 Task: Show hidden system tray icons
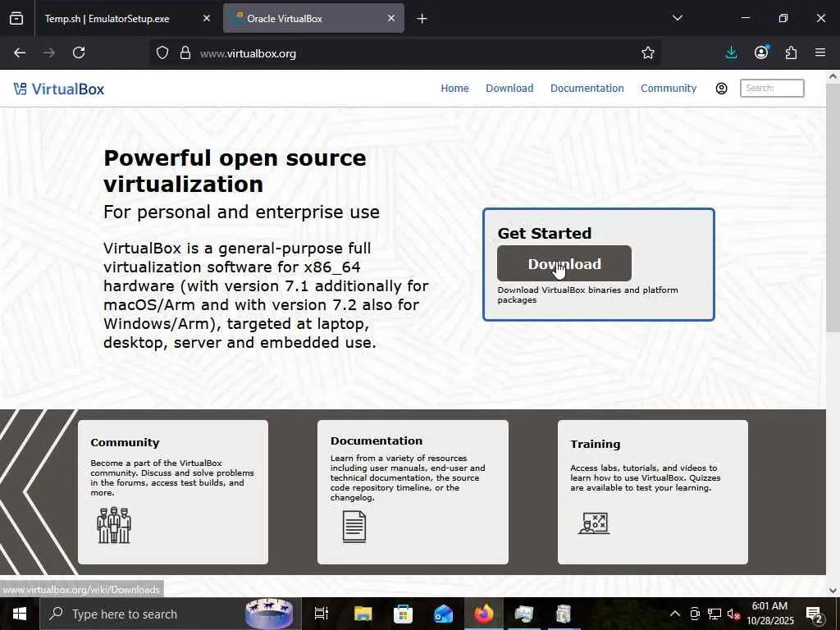[675, 614]
